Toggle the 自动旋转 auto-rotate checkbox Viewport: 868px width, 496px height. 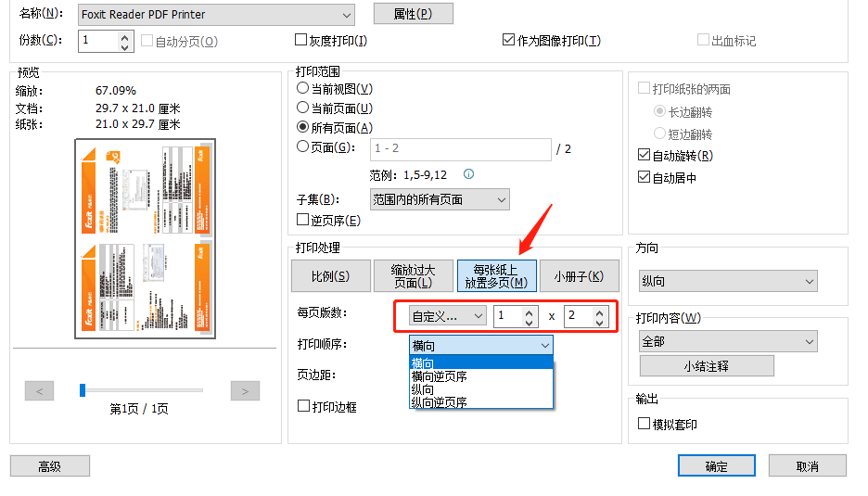(x=645, y=156)
